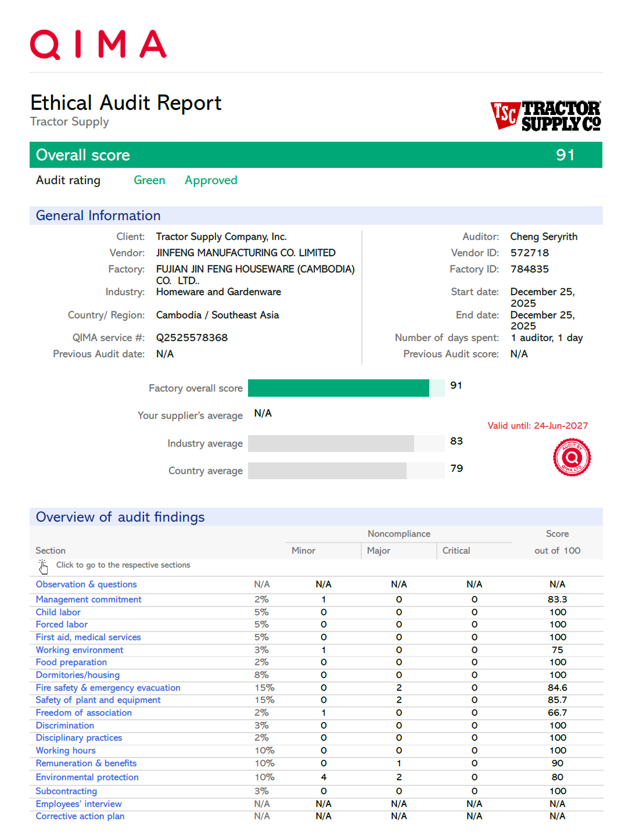Click the General Information section header
632x840 pixels.
pos(316,216)
